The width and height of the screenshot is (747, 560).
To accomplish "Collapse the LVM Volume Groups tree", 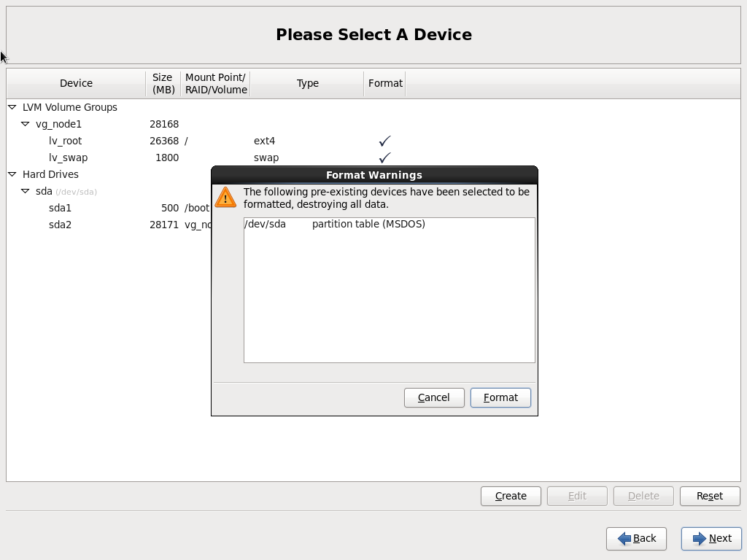I will coord(12,107).
